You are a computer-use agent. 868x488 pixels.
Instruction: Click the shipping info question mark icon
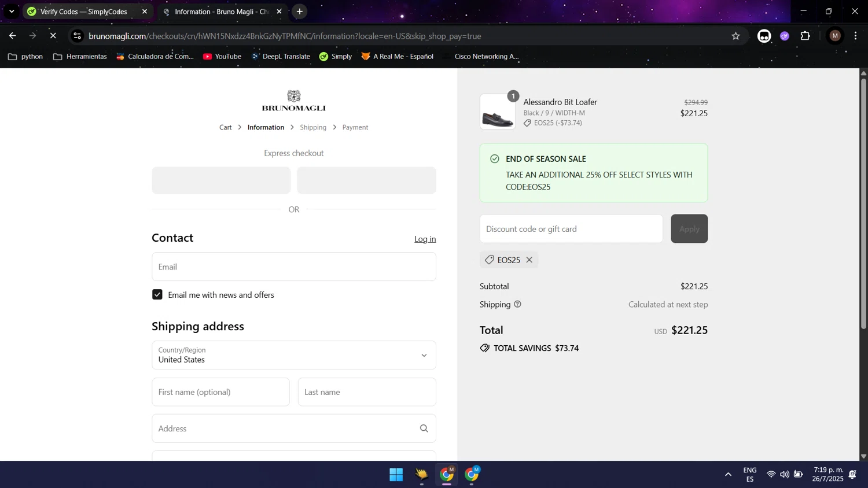(x=517, y=304)
